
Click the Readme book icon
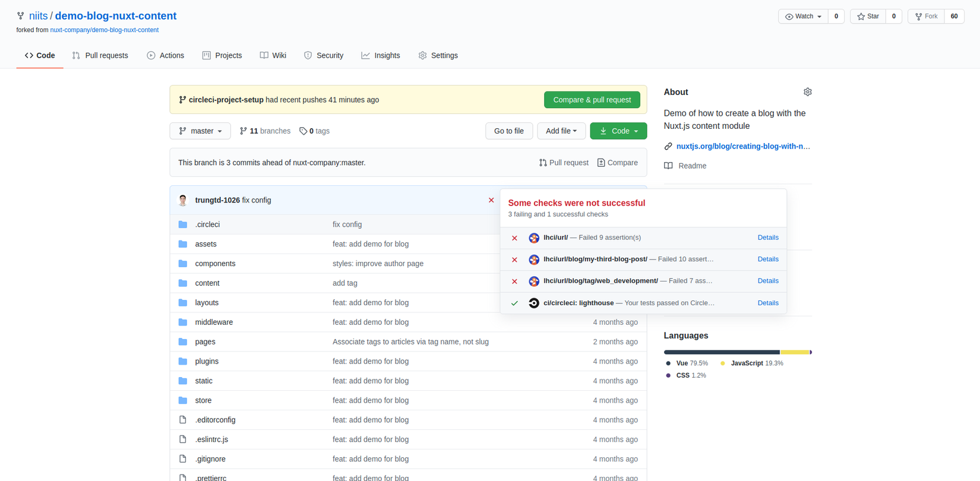coord(669,166)
